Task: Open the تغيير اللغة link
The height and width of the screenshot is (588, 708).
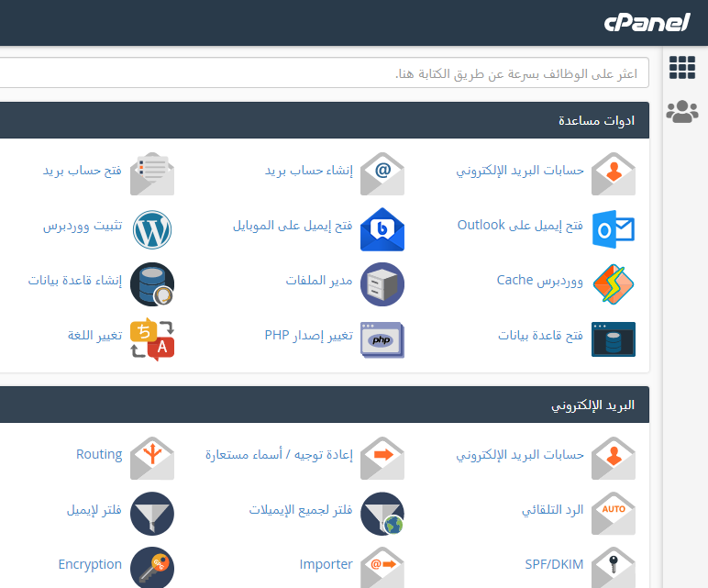Action: pos(94,335)
